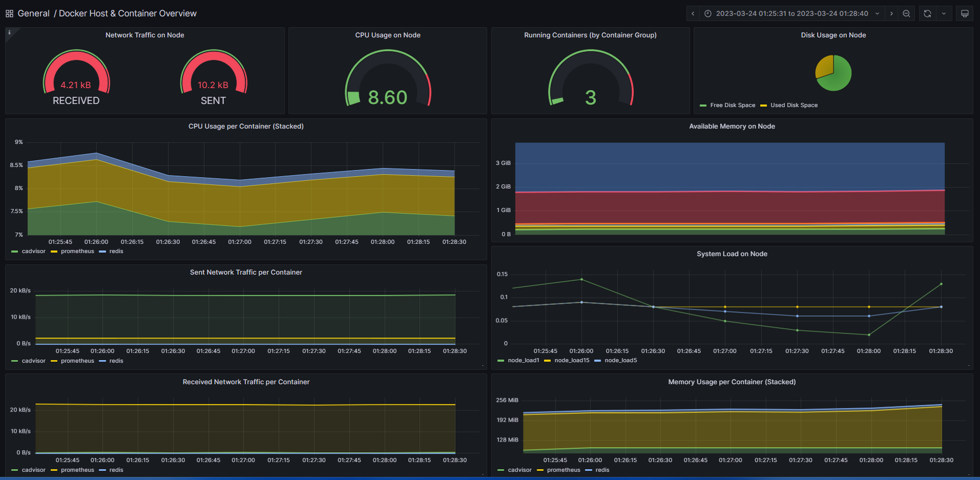Image resolution: width=980 pixels, height=480 pixels.
Task: Toggle node_load5 series in System Load legend
Action: pos(621,360)
